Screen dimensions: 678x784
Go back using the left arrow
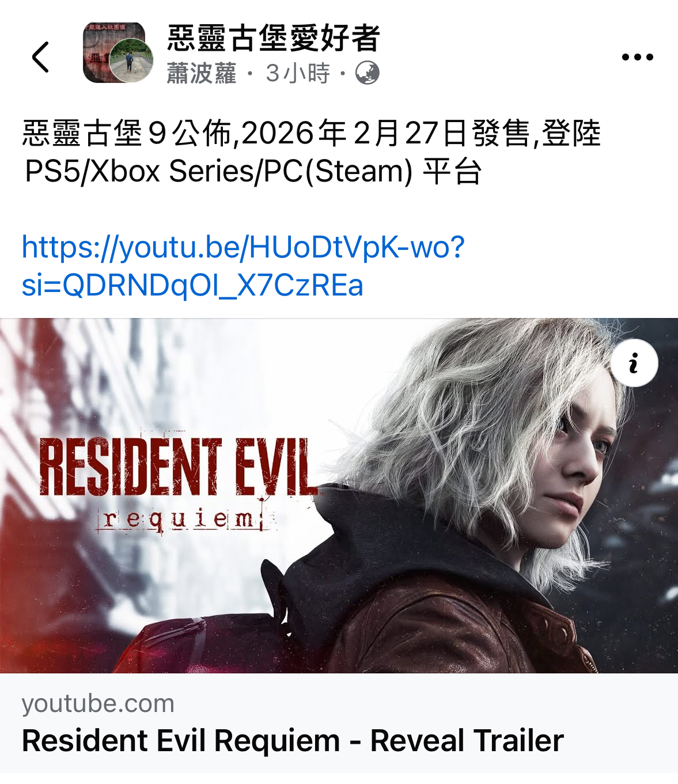(40, 57)
